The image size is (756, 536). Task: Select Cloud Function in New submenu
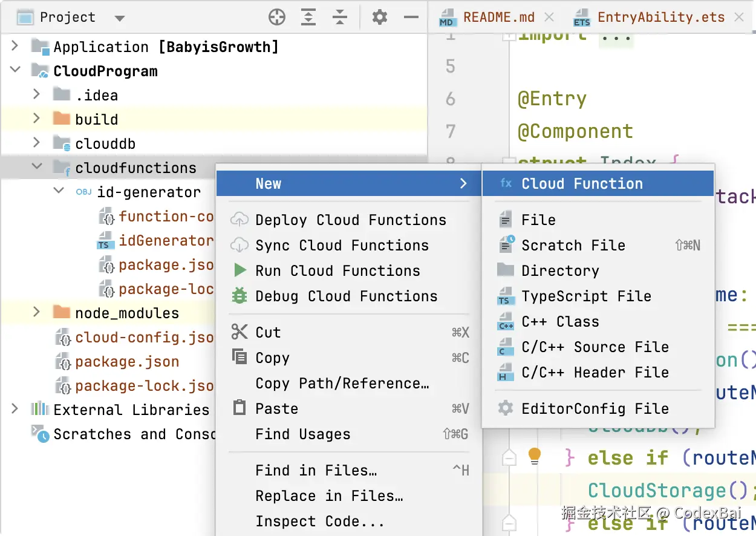click(x=582, y=184)
